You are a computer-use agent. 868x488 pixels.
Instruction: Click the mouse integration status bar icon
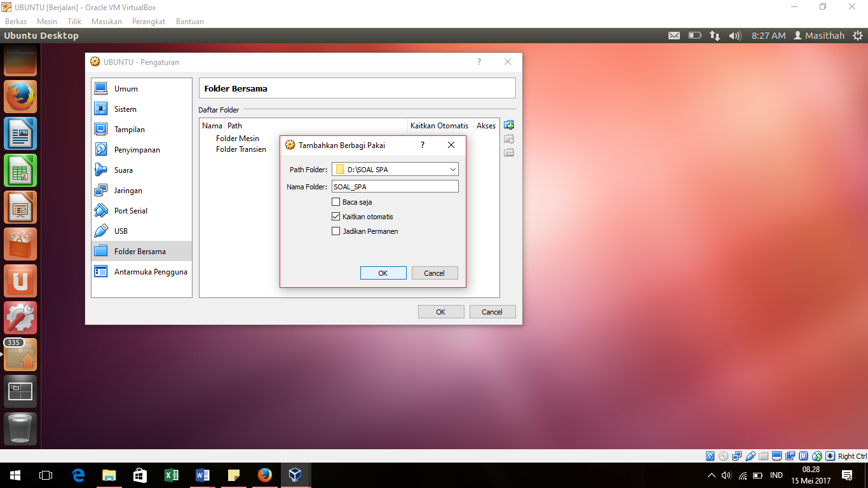pyautogui.click(x=817, y=456)
